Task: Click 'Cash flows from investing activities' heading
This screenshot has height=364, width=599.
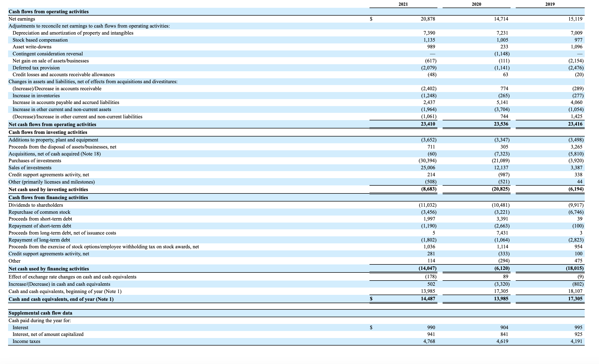Action: coord(48,132)
